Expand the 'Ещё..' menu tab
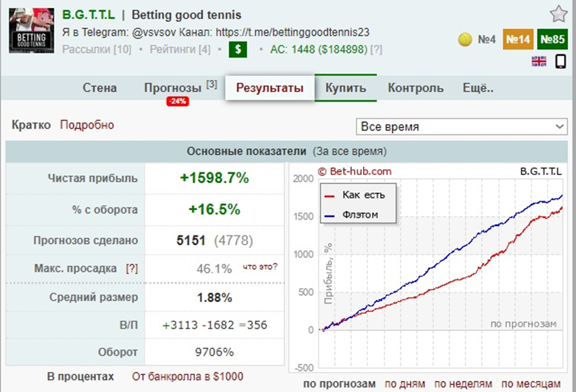 tap(478, 88)
